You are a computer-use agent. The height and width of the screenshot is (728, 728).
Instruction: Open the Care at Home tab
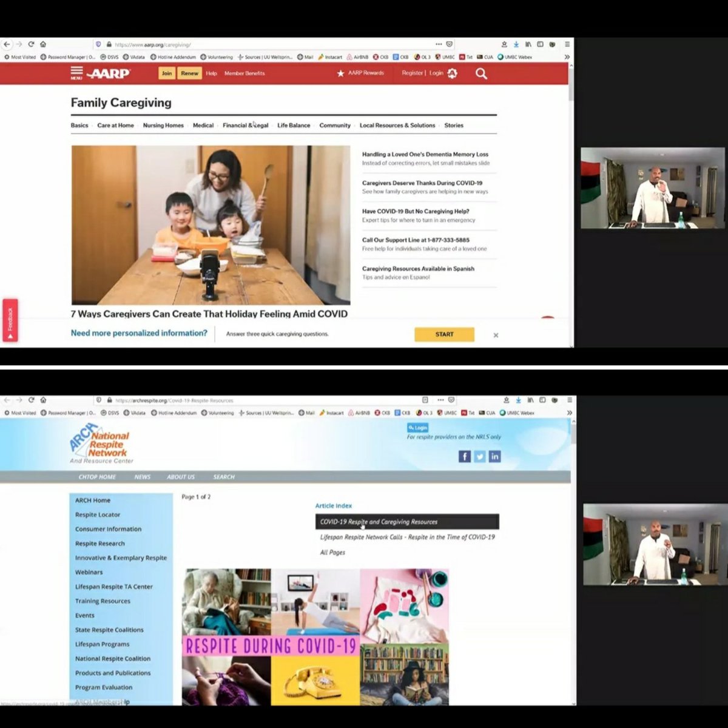[115, 126]
